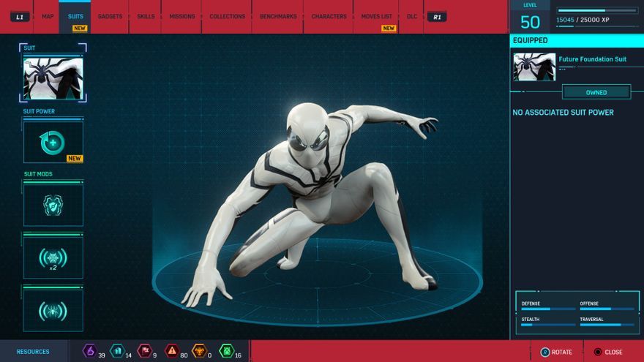Click the green research token icon
This screenshot has width=644, height=362.
(x=227, y=351)
